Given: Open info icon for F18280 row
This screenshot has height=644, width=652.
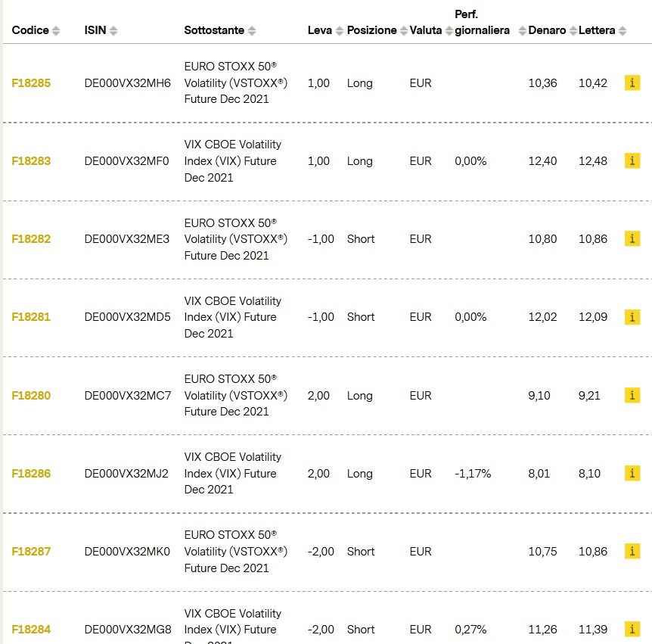Looking at the screenshot, I should (632, 395).
